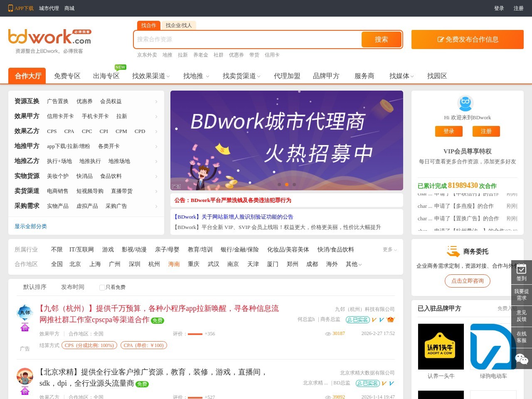Click the bdwork.com logo

(49, 37)
